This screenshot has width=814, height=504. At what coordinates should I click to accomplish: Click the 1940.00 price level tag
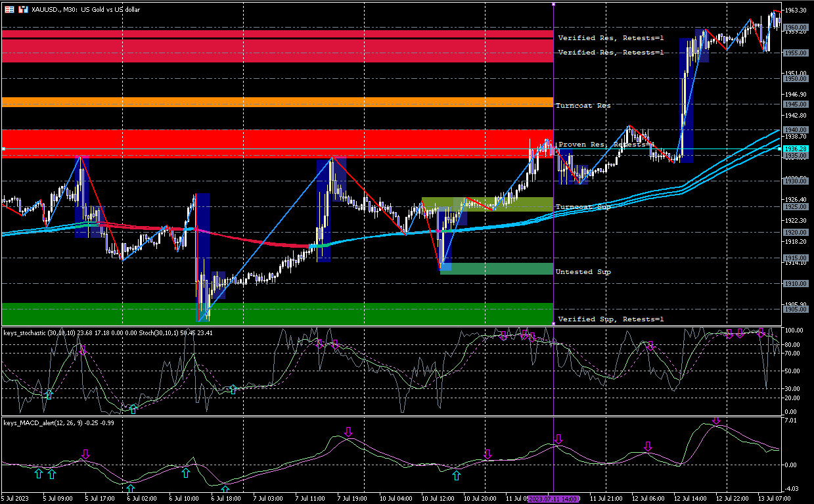(x=795, y=129)
